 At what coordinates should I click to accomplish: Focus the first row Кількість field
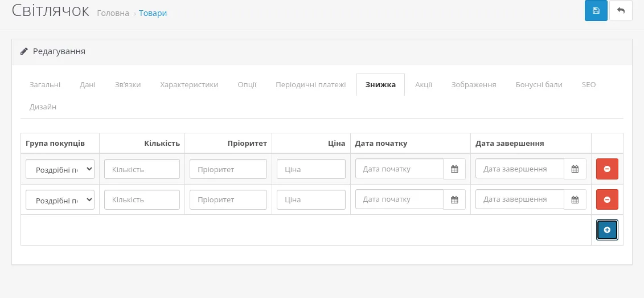142,169
